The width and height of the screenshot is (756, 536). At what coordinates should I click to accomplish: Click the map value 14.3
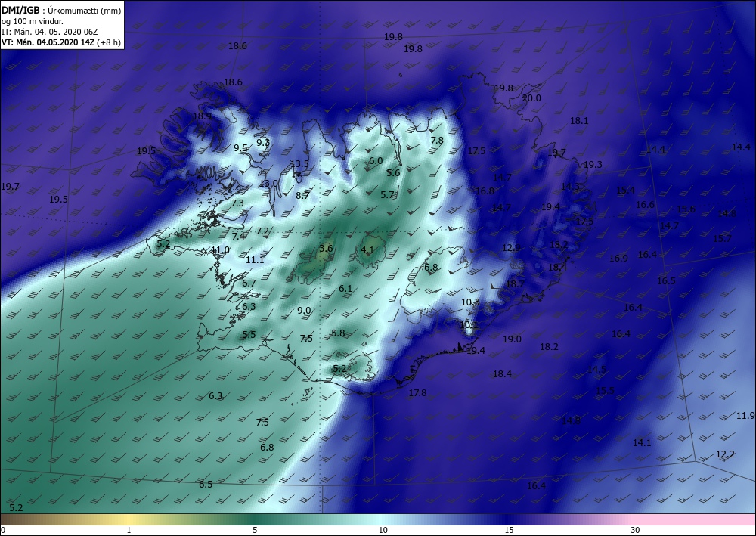570,186
